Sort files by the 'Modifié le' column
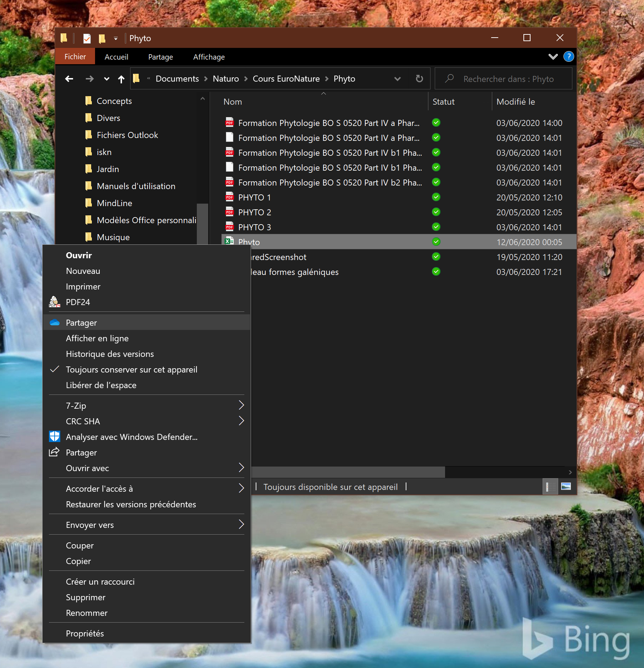Image resolution: width=644 pixels, height=668 pixels. click(516, 102)
